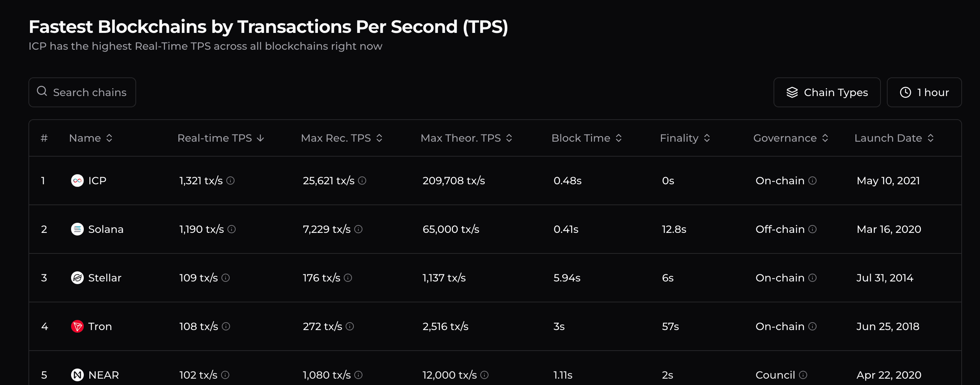Click info icon beside NEAR's Council governance
980x385 pixels.
pyautogui.click(x=803, y=375)
